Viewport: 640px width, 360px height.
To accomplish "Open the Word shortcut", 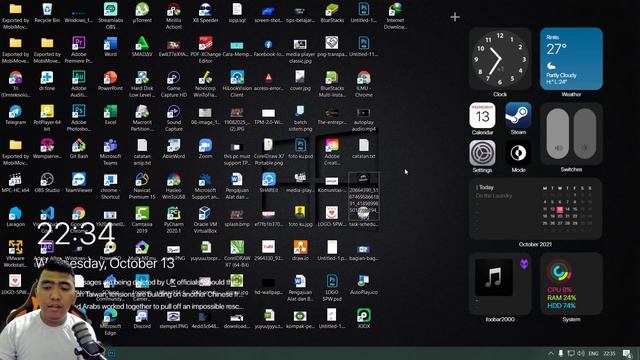I will coord(110,46).
